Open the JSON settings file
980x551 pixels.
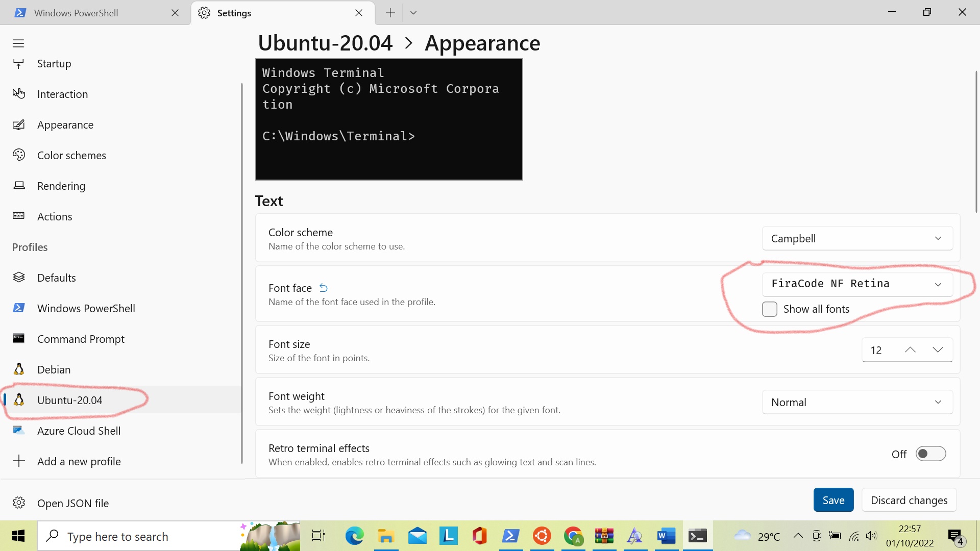[72, 503]
